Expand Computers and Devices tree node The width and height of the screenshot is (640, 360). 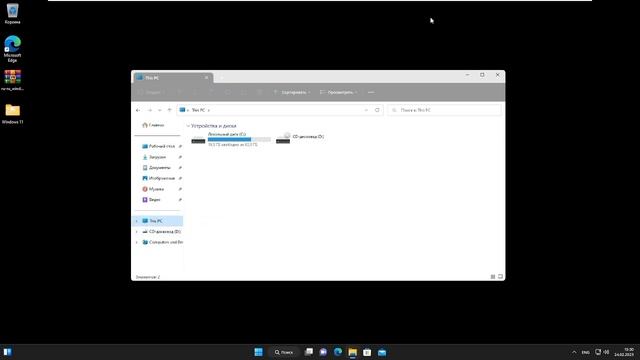(x=137, y=242)
